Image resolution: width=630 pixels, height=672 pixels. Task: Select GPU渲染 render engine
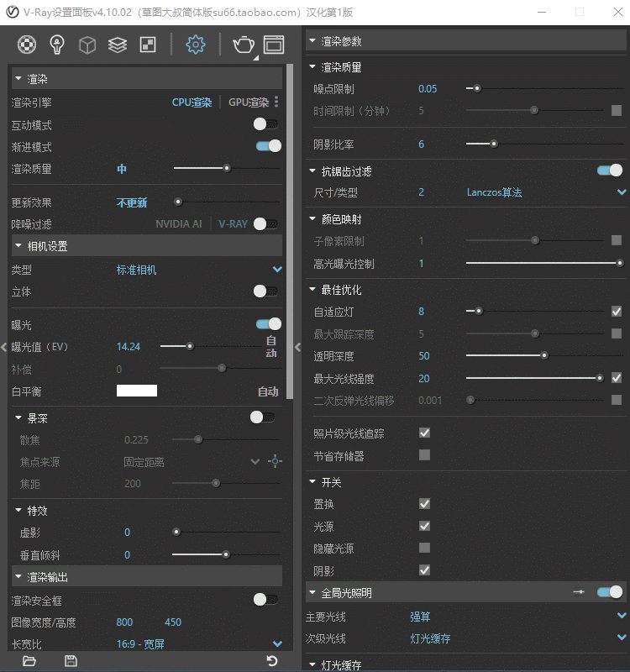coord(249,102)
